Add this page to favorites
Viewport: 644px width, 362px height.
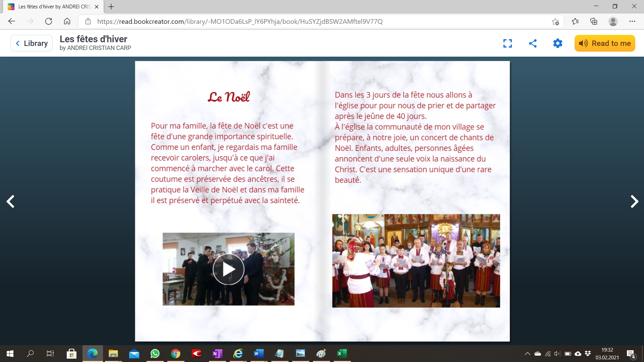point(555,21)
